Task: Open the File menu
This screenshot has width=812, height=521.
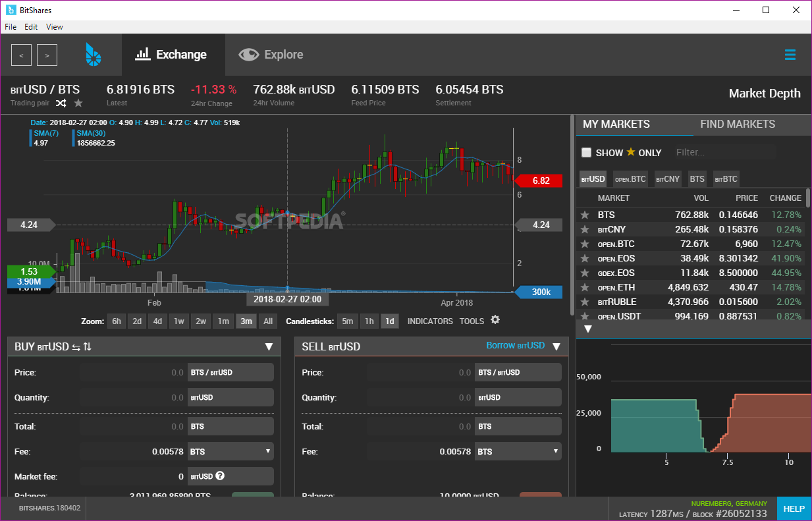Action: point(11,27)
